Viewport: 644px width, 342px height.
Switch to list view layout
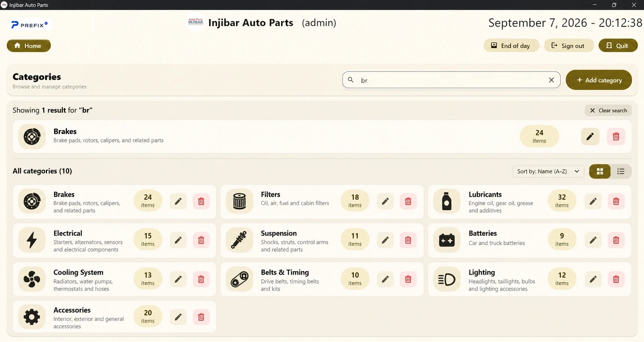click(x=621, y=171)
